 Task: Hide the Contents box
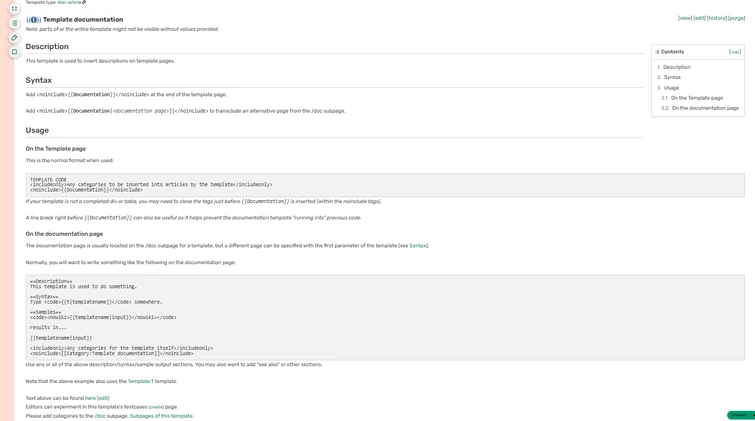click(735, 52)
